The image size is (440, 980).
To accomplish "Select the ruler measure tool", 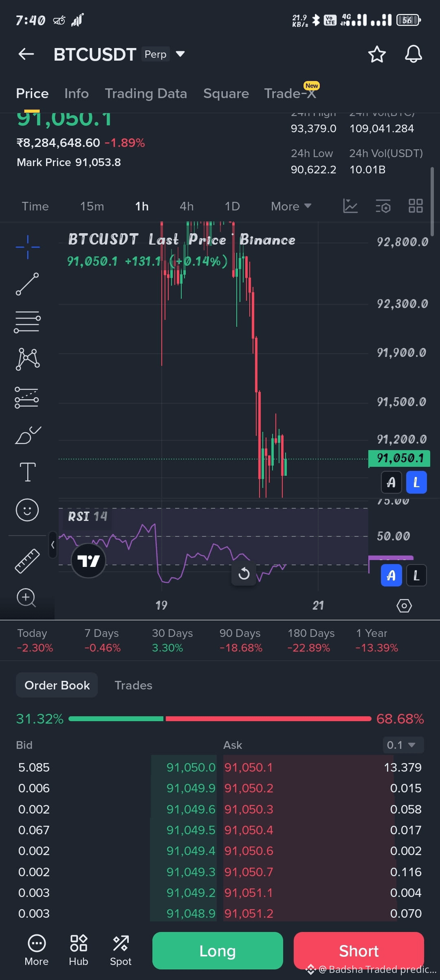I will click(x=27, y=561).
